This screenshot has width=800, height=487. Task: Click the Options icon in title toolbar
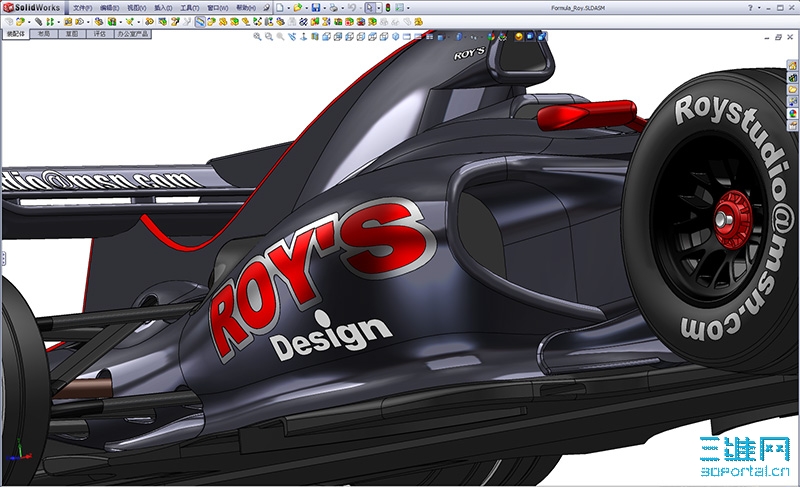pyautogui.click(x=399, y=8)
